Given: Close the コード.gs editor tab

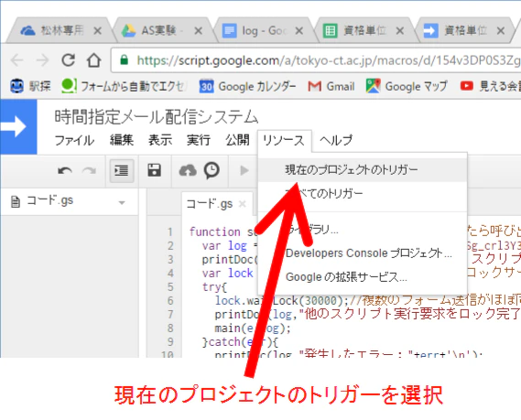Looking at the screenshot, I should coord(243,204).
